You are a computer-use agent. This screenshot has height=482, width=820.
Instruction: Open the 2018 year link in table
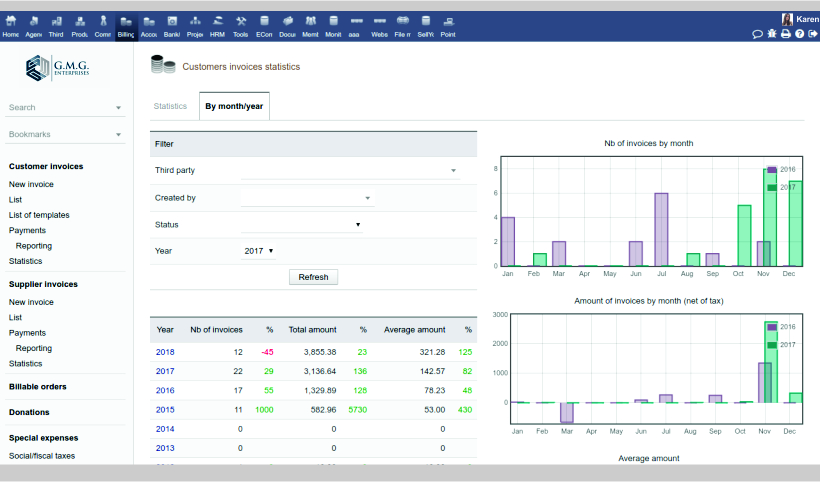coord(165,352)
